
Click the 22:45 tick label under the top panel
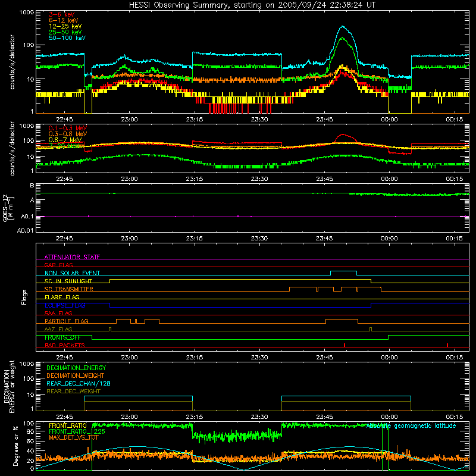(64, 120)
